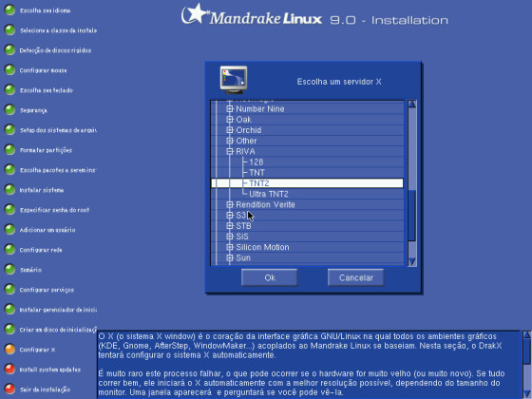The width and height of the screenshot is (532, 399).
Task: Click the orange ball beside Configurar X
Action: [x=9, y=350]
